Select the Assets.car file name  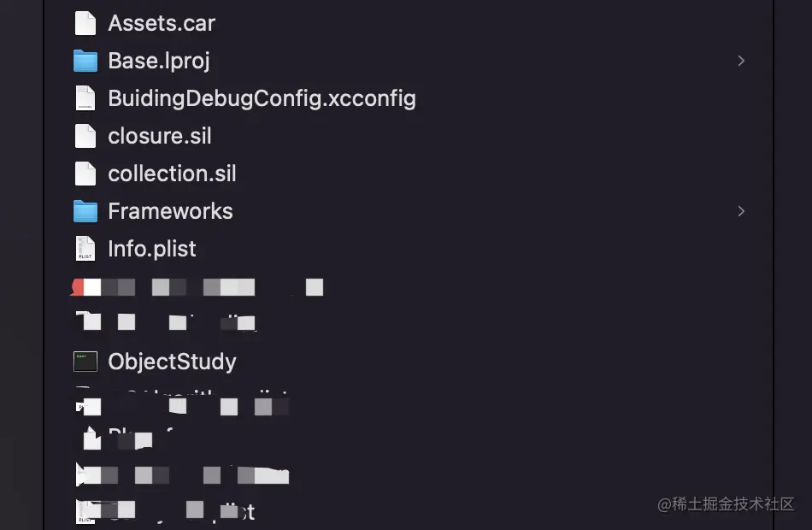(x=162, y=23)
